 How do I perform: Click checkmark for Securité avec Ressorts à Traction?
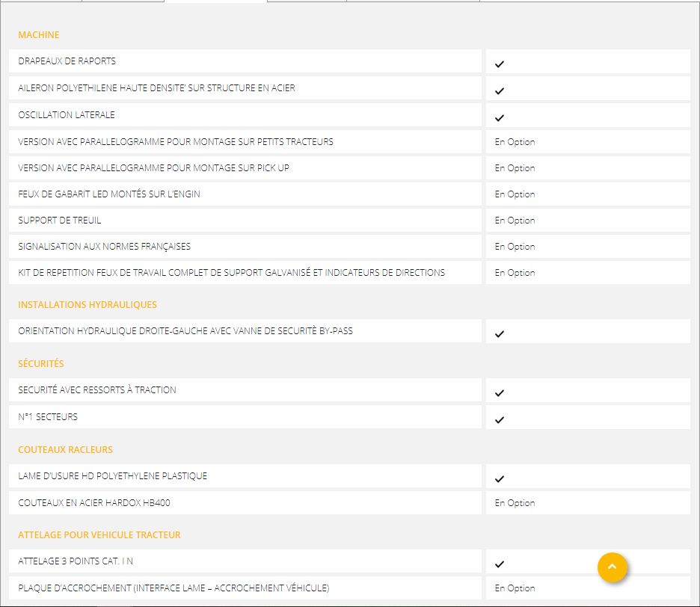(500, 393)
